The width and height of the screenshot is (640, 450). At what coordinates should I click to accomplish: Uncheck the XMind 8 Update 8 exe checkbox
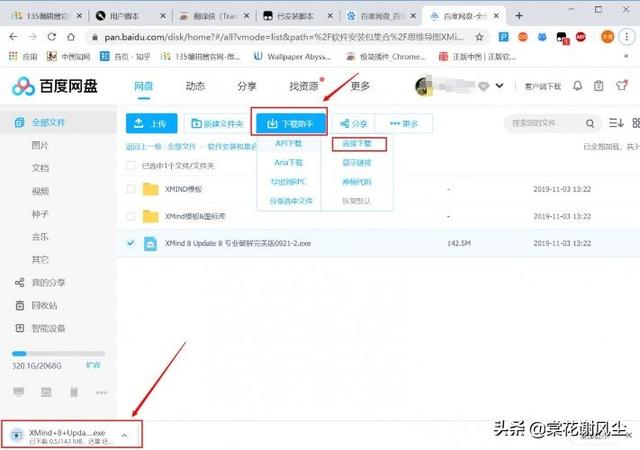tap(131, 243)
